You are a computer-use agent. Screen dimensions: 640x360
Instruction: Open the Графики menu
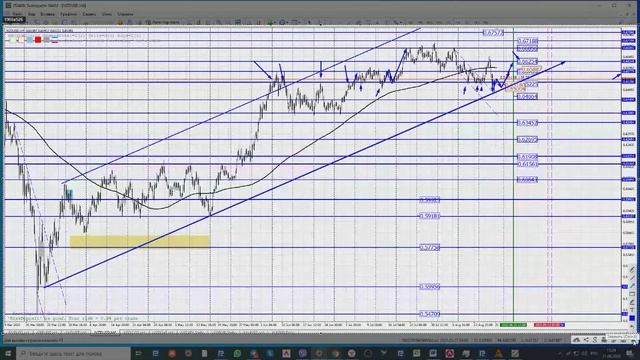pos(69,14)
